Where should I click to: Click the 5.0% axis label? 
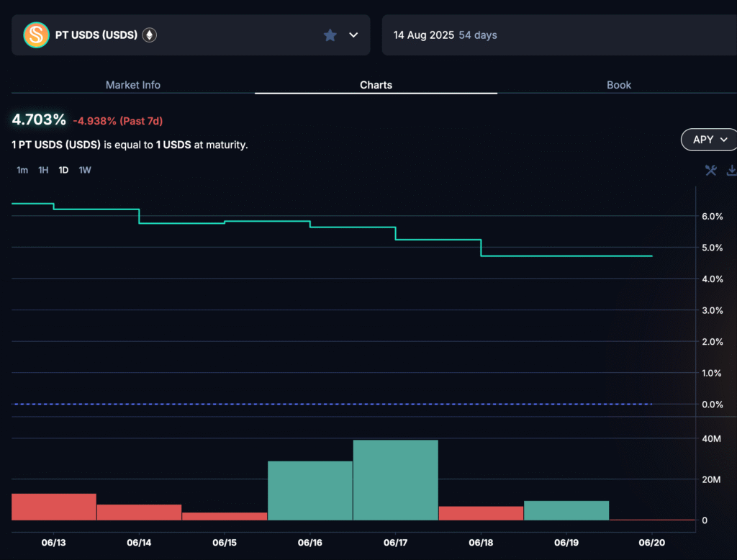[x=712, y=248]
